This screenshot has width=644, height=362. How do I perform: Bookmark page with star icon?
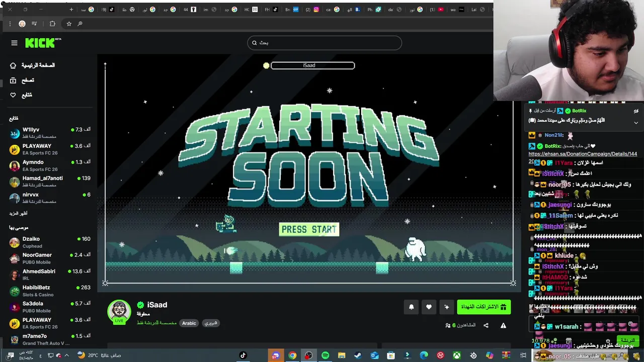(x=69, y=24)
